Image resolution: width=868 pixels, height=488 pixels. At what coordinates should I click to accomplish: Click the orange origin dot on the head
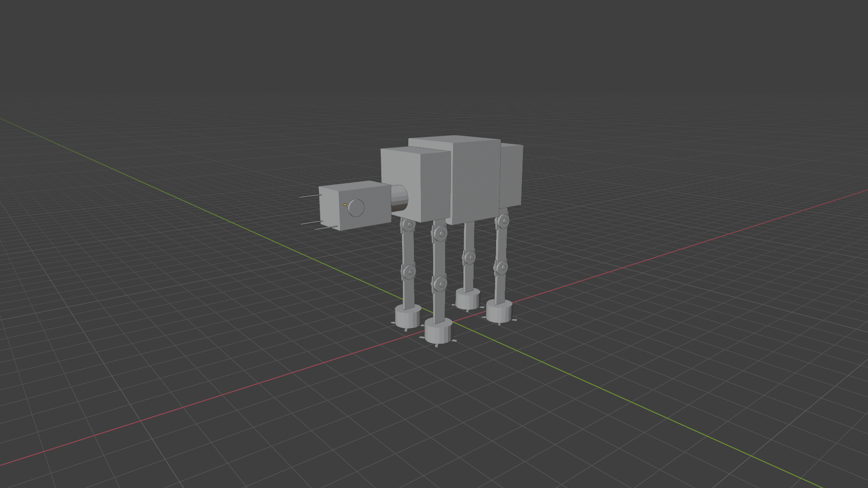coord(345,205)
